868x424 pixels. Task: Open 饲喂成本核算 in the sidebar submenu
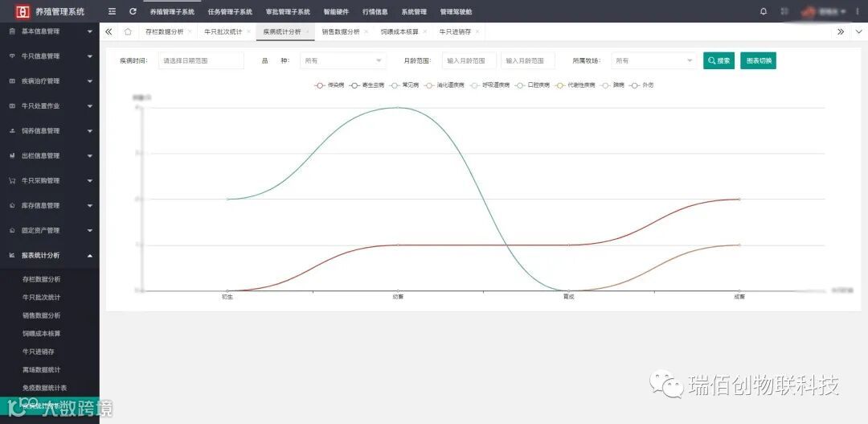42,334
